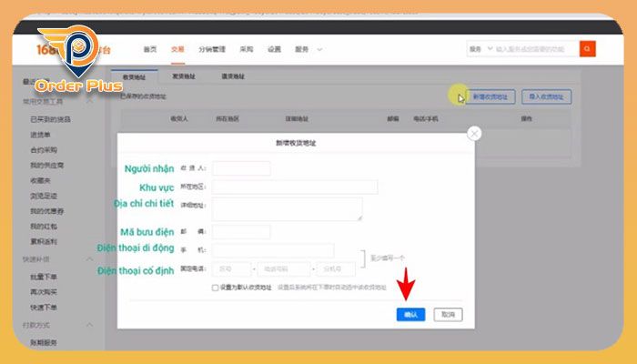Open 累积返利 in sidebar
Image resolution: width=637 pixels, height=364 pixels.
coord(44,242)
